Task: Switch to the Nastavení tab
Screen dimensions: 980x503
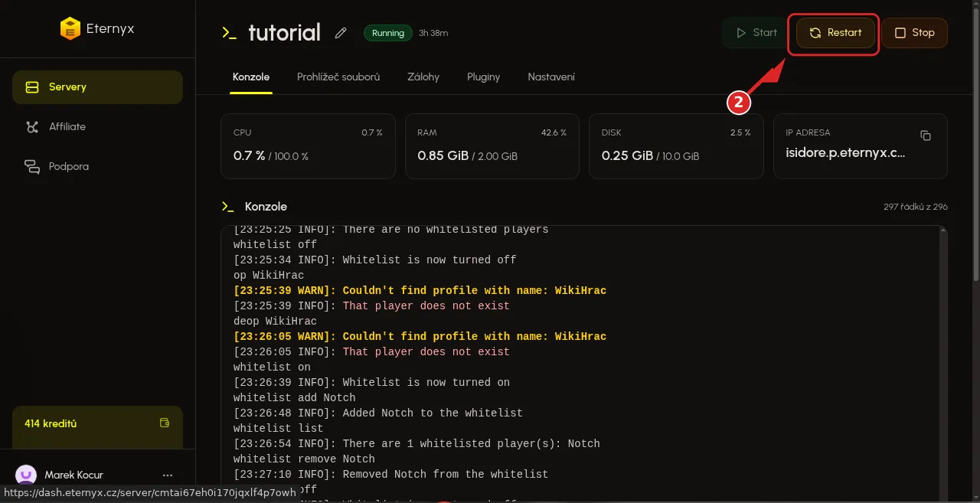Action: click(x=551, y=77)
